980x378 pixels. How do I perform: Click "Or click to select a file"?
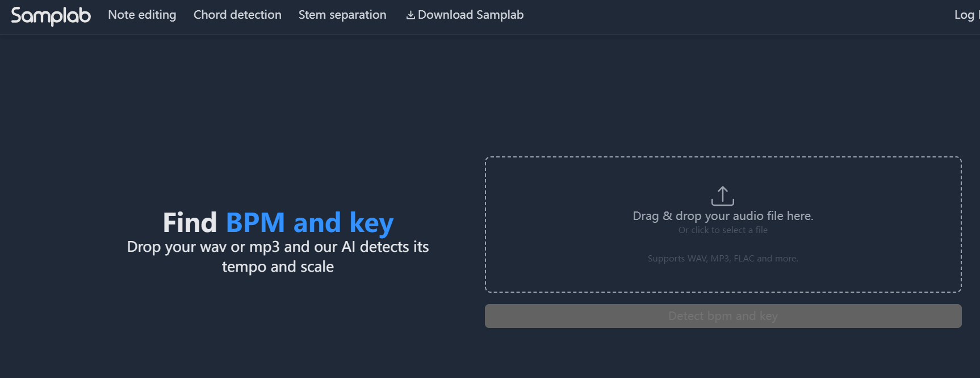click(x=723, y=230)
